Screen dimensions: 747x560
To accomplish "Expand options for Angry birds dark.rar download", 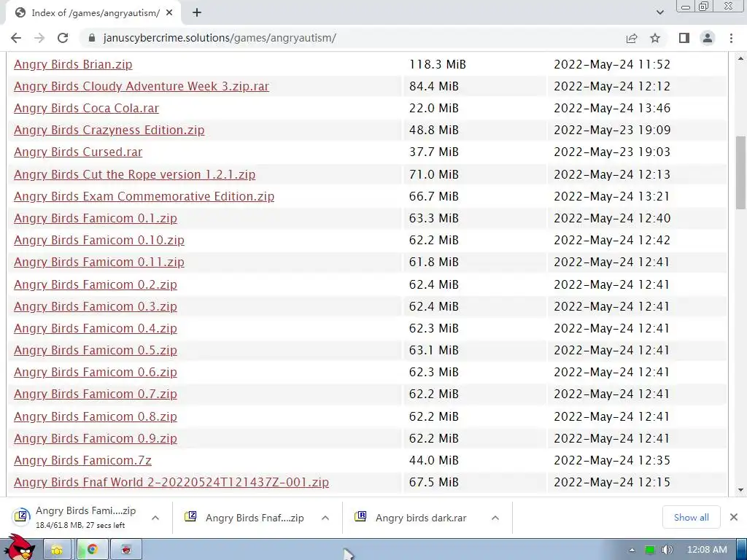I will pyautogui.click(x=495, y=518).
